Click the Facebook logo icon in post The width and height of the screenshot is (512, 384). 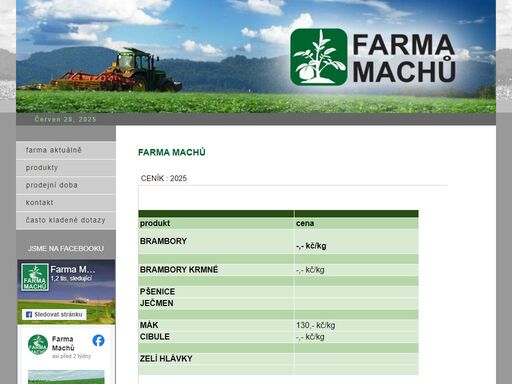[98, 340]
